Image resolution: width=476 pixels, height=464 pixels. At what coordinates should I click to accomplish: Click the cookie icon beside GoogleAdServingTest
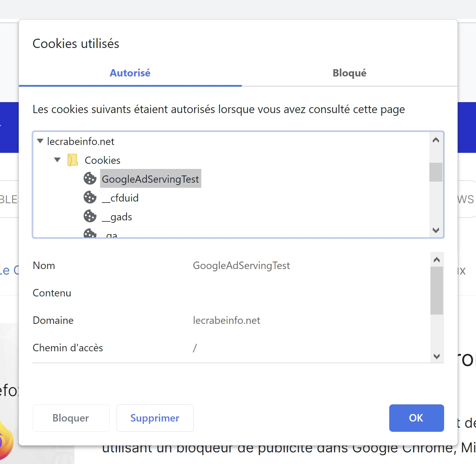click(90, 178)
